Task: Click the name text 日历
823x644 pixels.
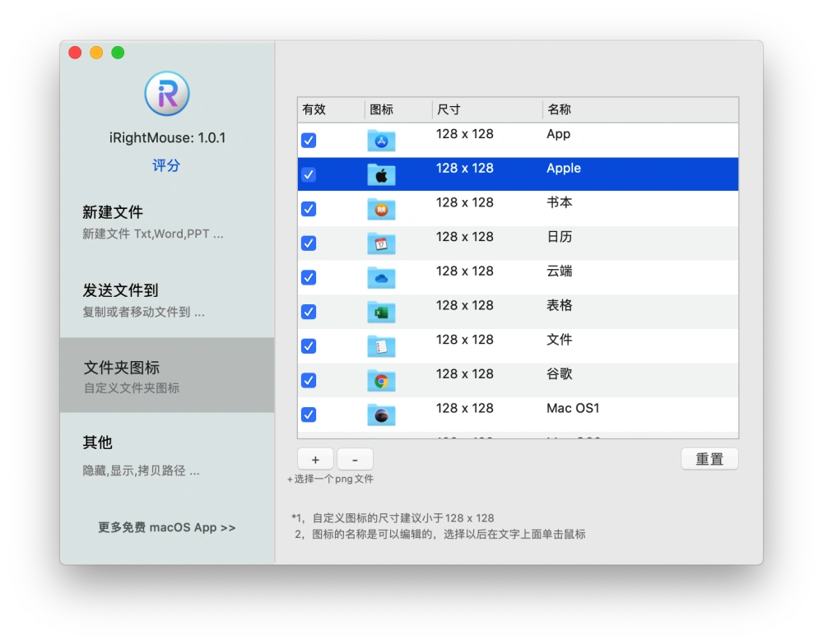Action: (560, 237)
